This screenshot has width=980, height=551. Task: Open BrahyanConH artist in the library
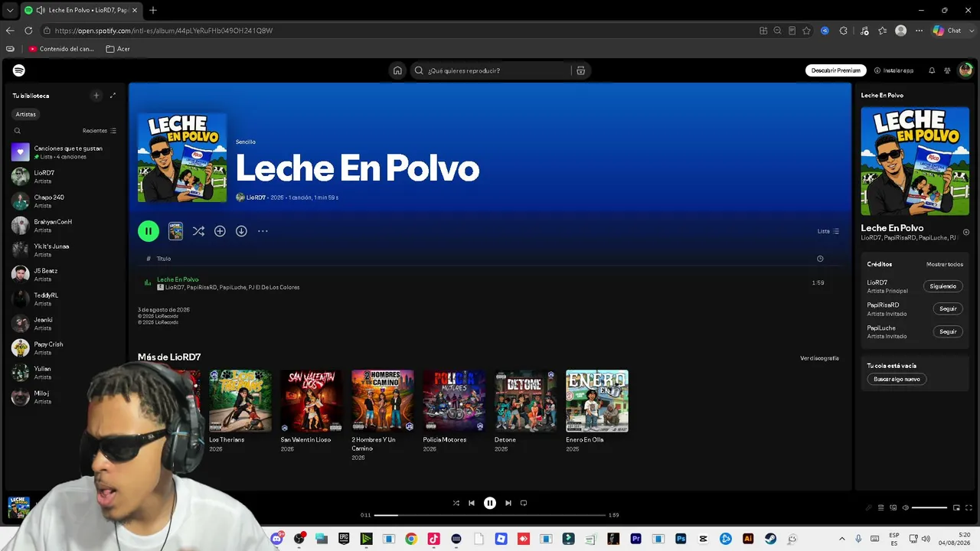64,225
